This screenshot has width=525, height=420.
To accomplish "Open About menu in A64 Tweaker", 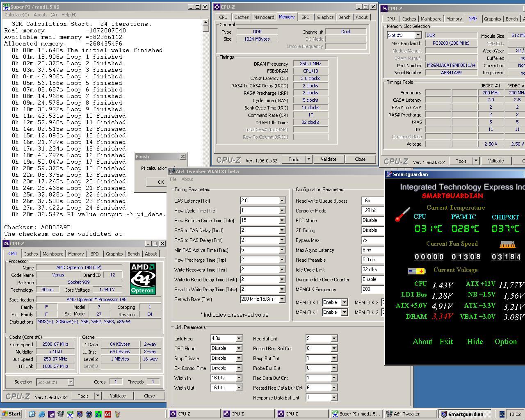I will coord(187,179).
